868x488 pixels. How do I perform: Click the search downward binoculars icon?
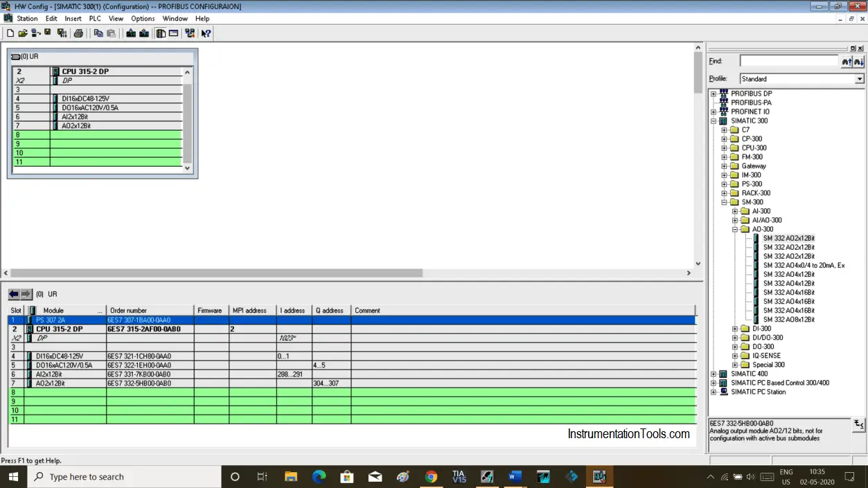pyautogui.click(x=859, y=62)
